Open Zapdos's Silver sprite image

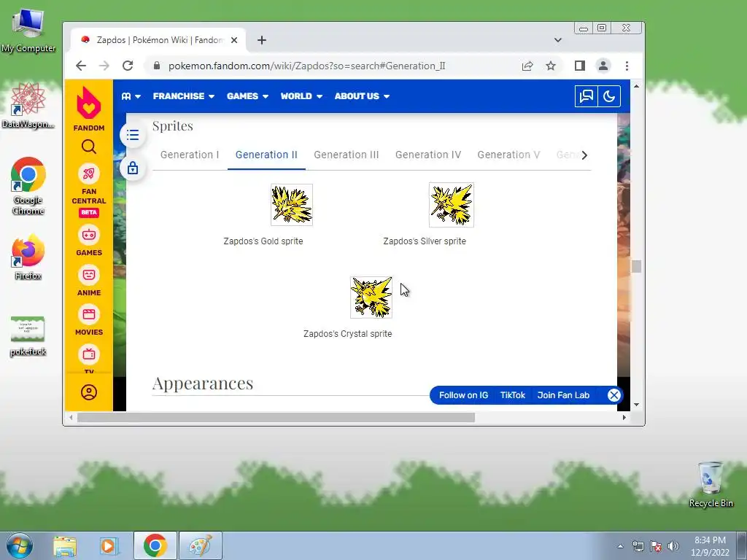point(451,205)
